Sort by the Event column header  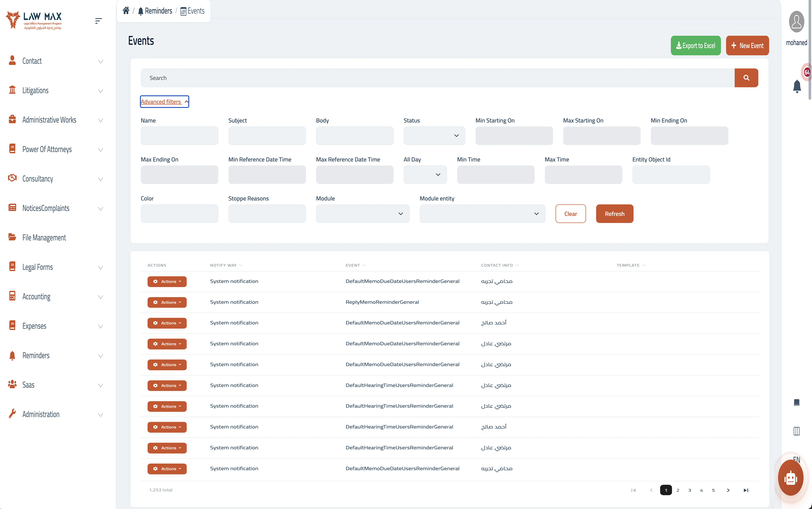point(356,265)
